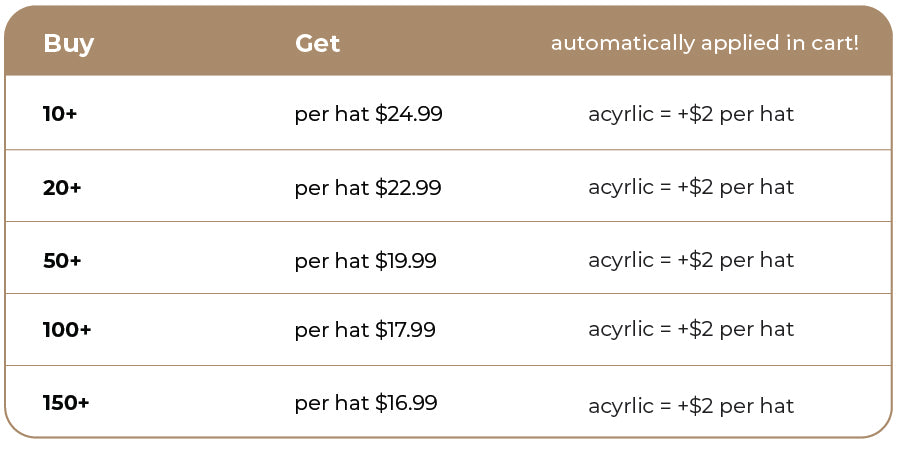Click the "per hat $16.99" price
The width and height of the screenshot is (899, 452).
pos(366,403)
